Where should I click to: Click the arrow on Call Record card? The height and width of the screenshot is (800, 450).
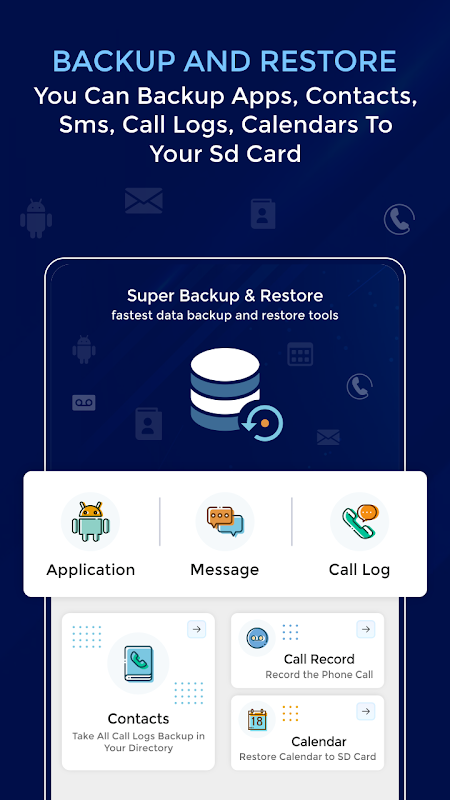(x=365, y=629)
